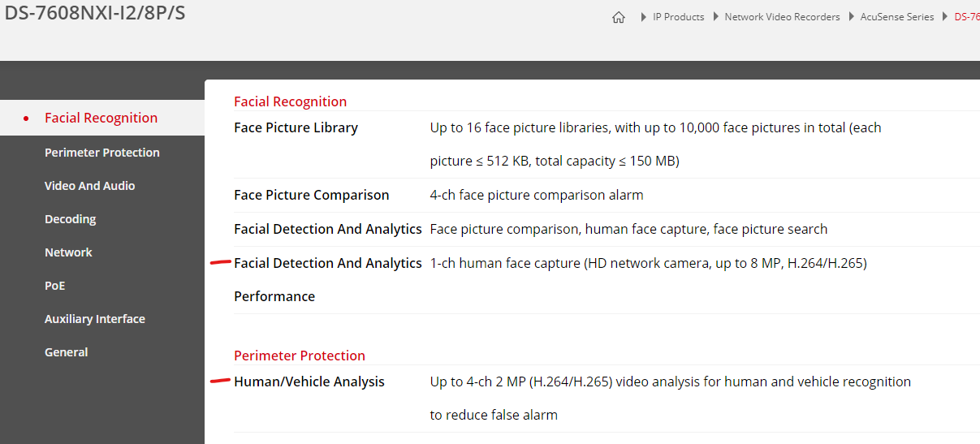Switch to Network in the sidebar
Image resolution: width=980 pixels, height=444 pixels.
pos(68,252)
